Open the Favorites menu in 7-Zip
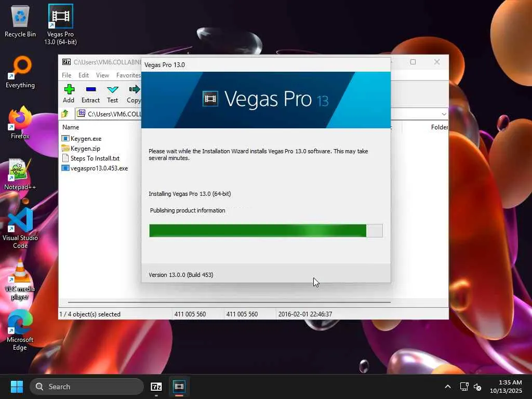Screen dimensions: 532x399 tap(128, 75)
